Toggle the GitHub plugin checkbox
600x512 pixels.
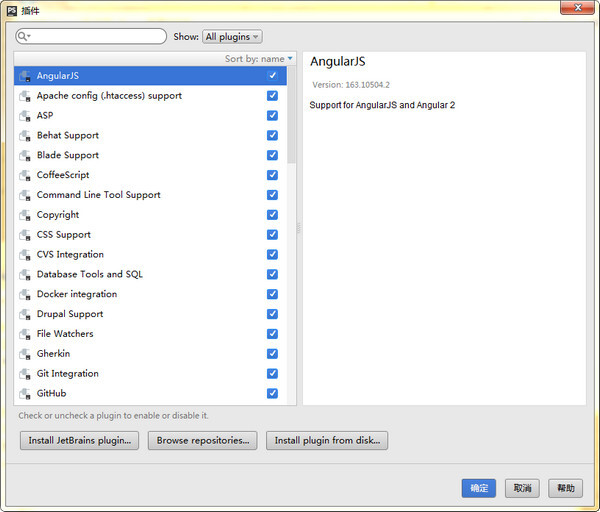pos(272,393)
